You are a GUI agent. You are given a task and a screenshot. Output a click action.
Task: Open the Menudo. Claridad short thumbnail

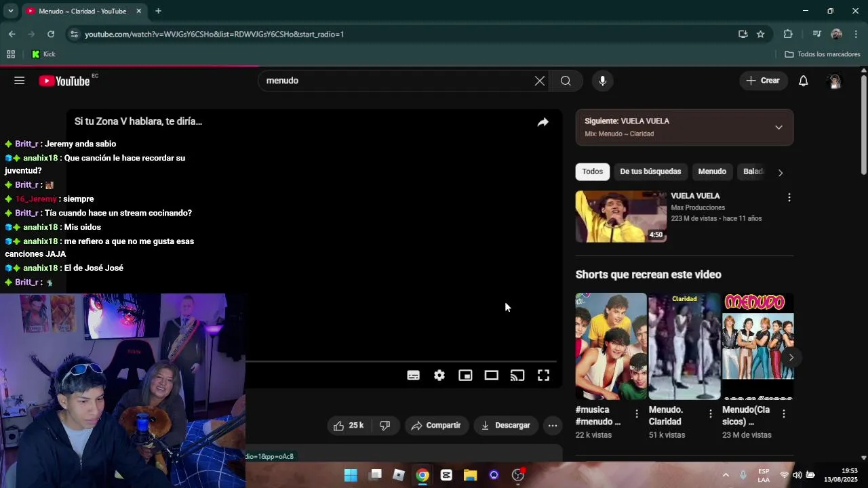tap(684, 346)
